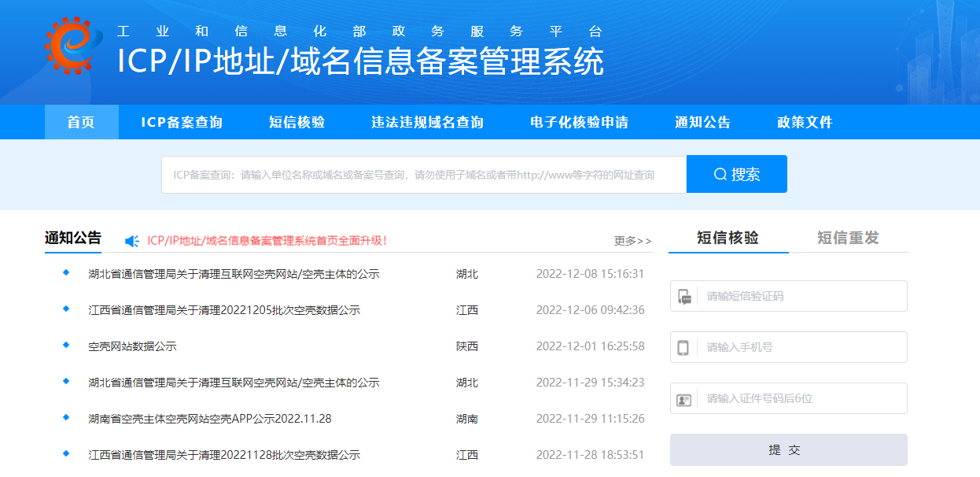This screenshot has width=980, height=477.
Task: Focus the 请输入手机号 field
Action: (x=789, y=347)
